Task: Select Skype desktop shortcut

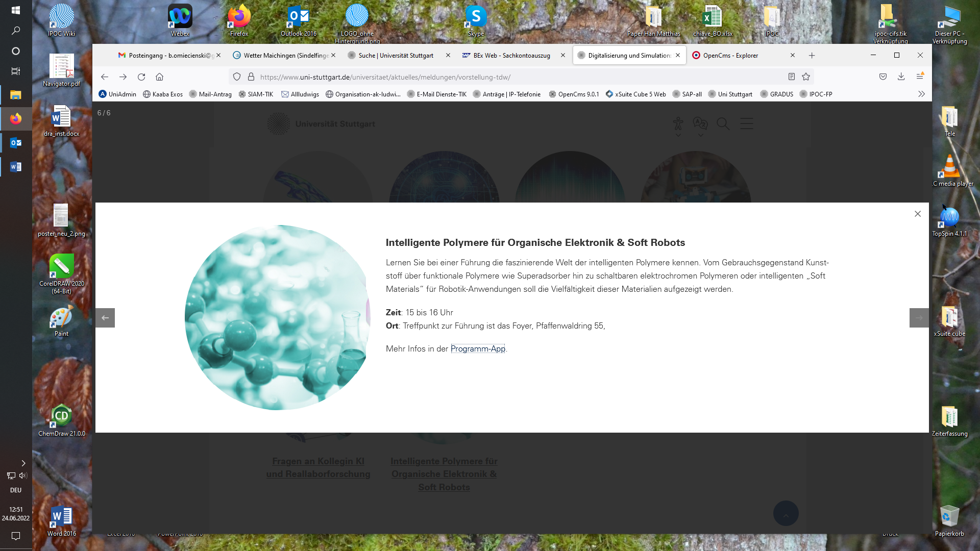Action: (476, 20)
